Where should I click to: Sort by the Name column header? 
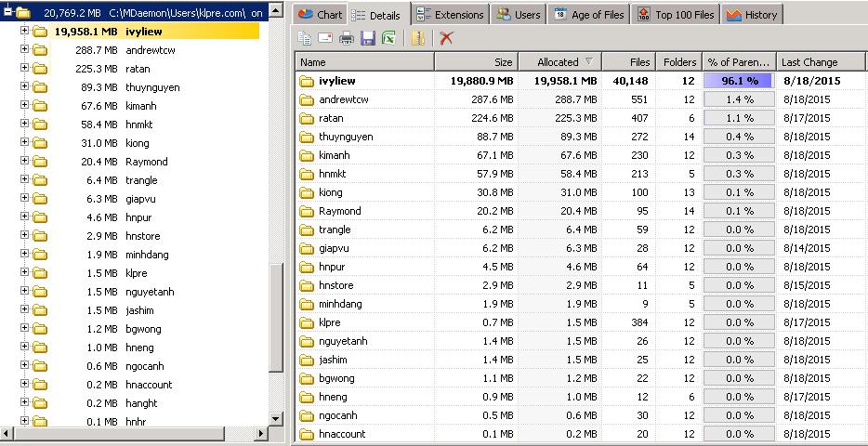[x=365, y=62]
